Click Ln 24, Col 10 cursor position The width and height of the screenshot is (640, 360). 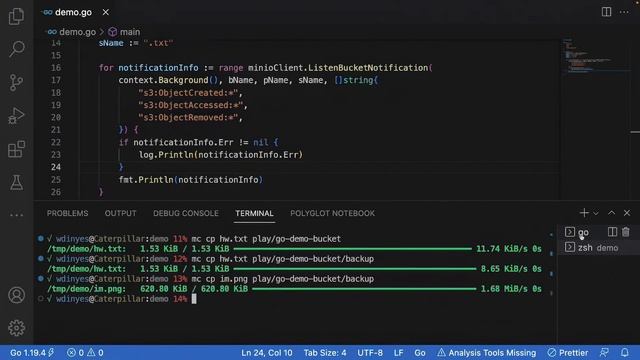pyautogui.click(x=267, y=353)
